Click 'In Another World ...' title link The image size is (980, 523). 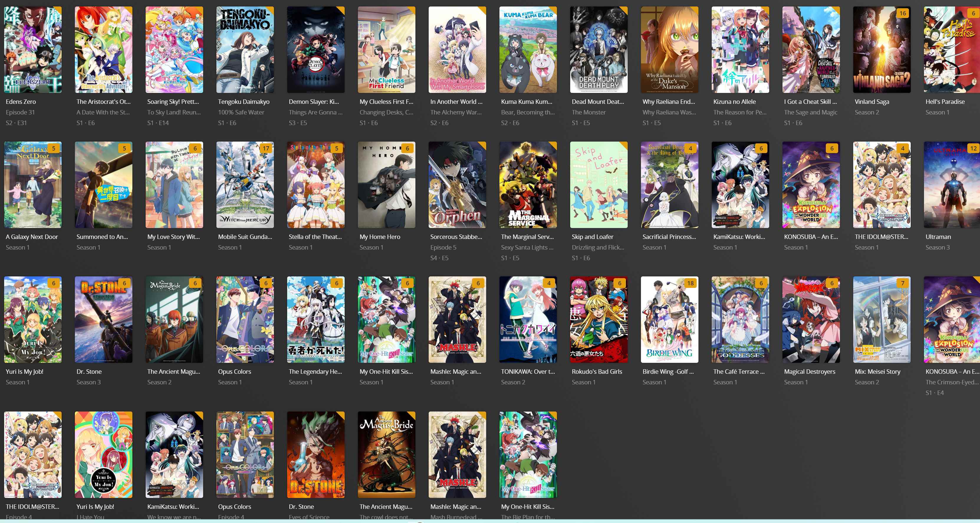[x=456, y=102]
